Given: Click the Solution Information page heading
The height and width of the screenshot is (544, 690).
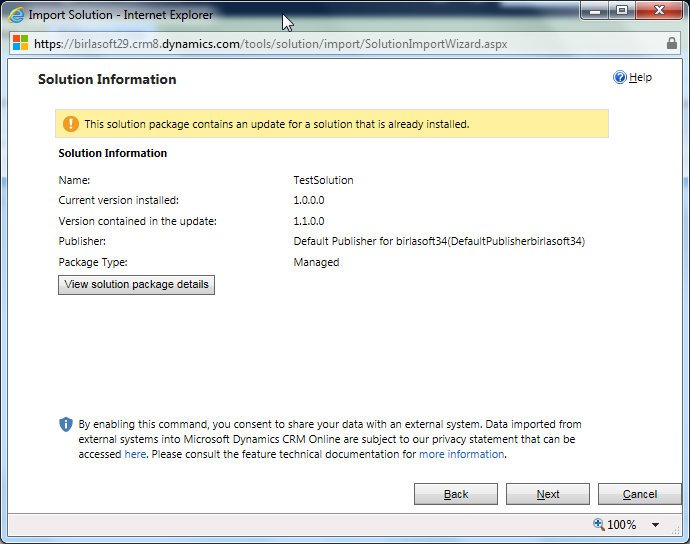Looking at the screenshot, I should point(107,79).
